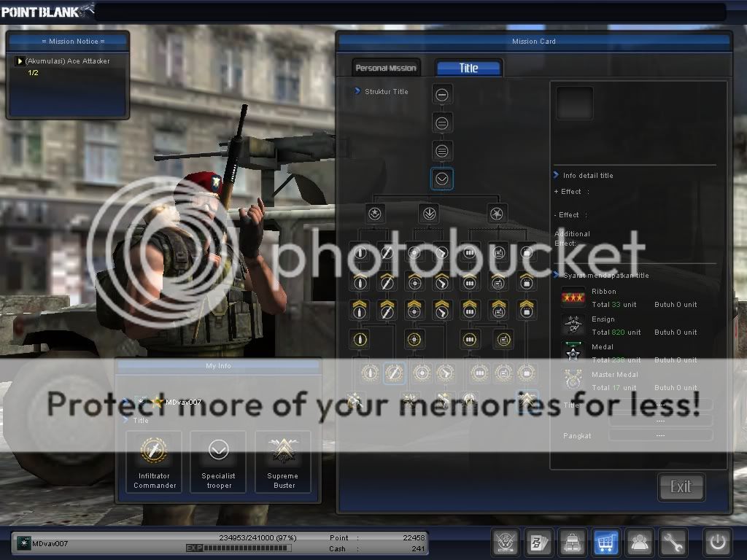The height and width of the screenshot is (560, 747).
Task: Choose the starburst branch title icon
Action: click(x=496, y=214)
